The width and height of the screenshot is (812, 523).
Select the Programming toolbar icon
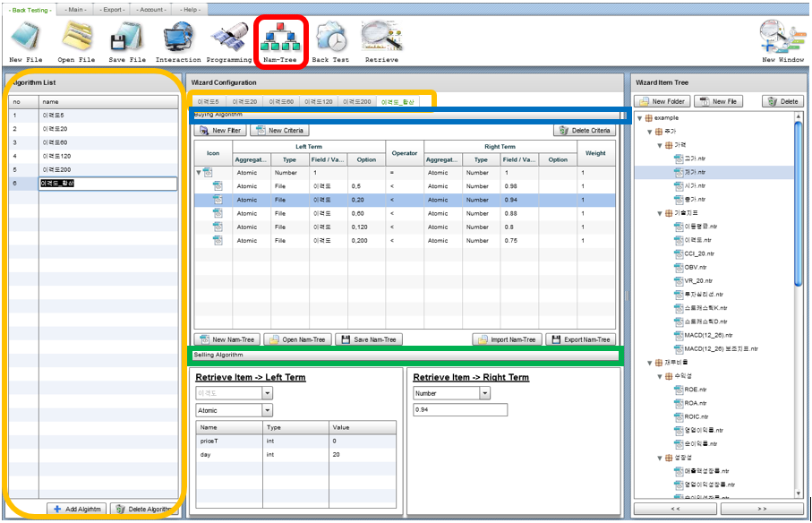(x=227, y=36)
